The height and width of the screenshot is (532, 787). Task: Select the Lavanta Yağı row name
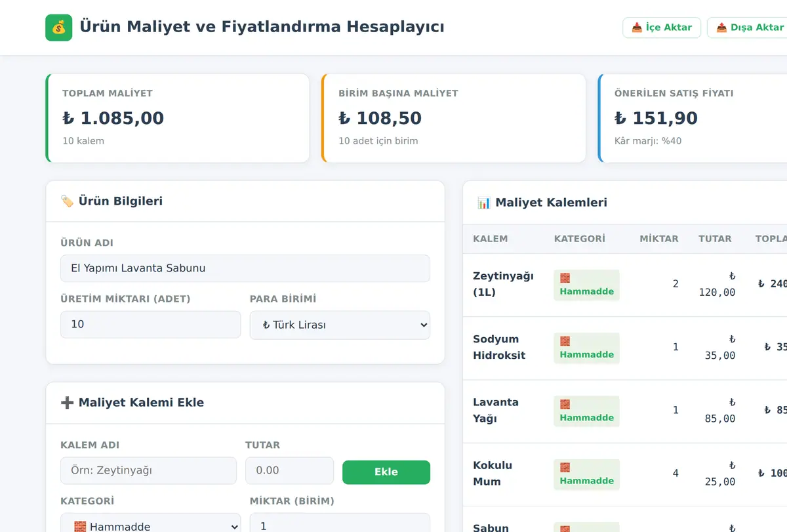click(496, 410)
